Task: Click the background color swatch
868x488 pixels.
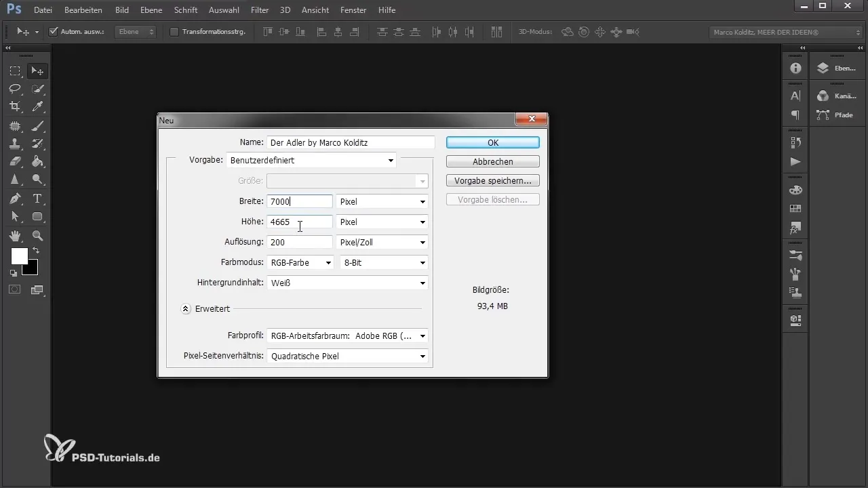Action: click(31, 268)
